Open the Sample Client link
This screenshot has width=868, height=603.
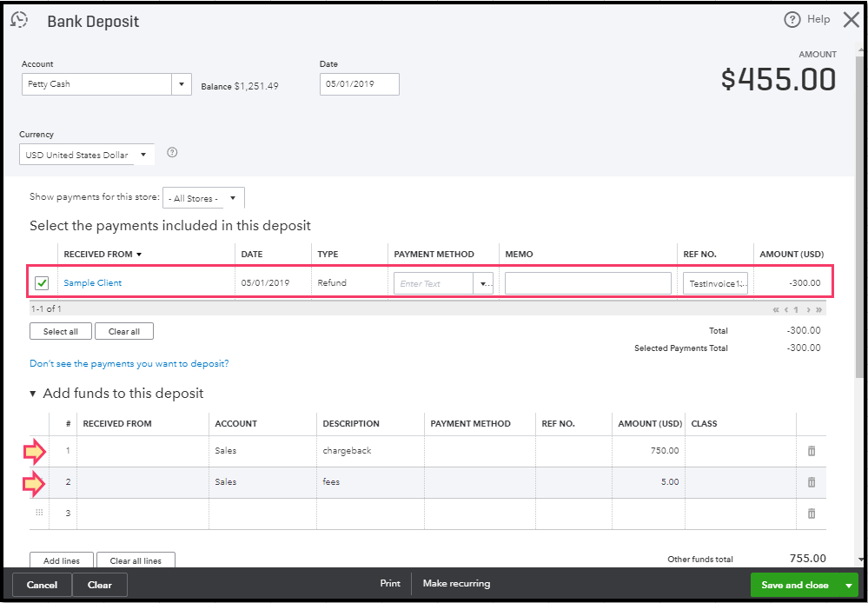tap(93, 283)
